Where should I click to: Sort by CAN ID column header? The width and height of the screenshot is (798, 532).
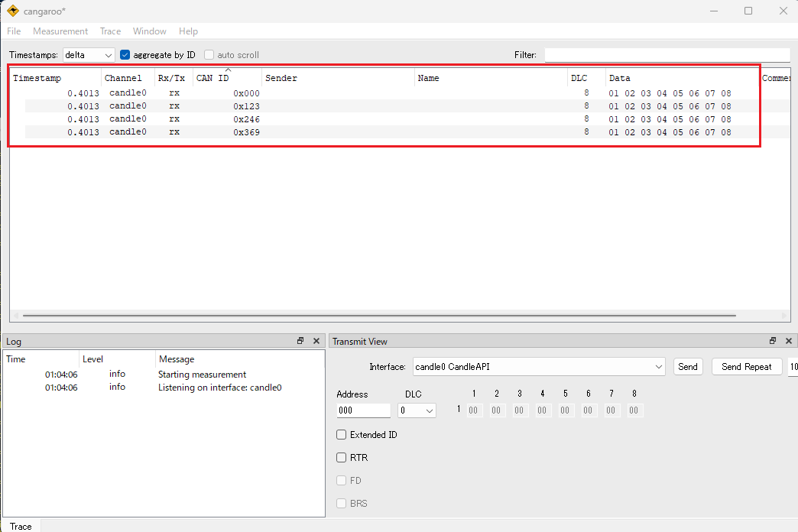pyautogui.click(x=227, y=78)
